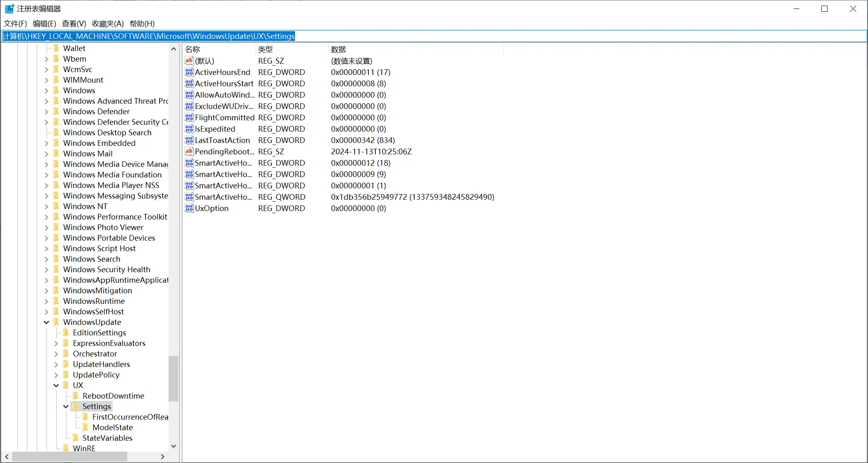The height and width of the screenshot is (463, 868).
Task: Expand the Orchestrator tree node
Action: tap(56, 354)
